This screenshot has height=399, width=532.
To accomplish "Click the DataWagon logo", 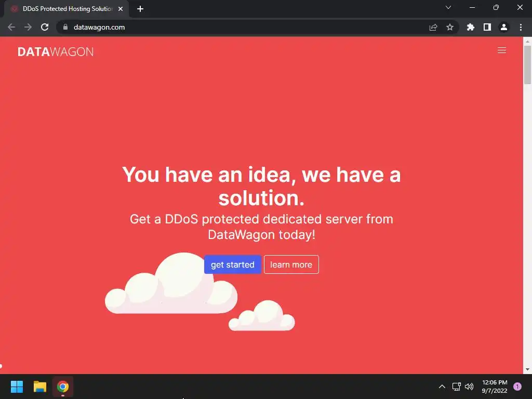I will pyautogui.click(x=56, y=51).
